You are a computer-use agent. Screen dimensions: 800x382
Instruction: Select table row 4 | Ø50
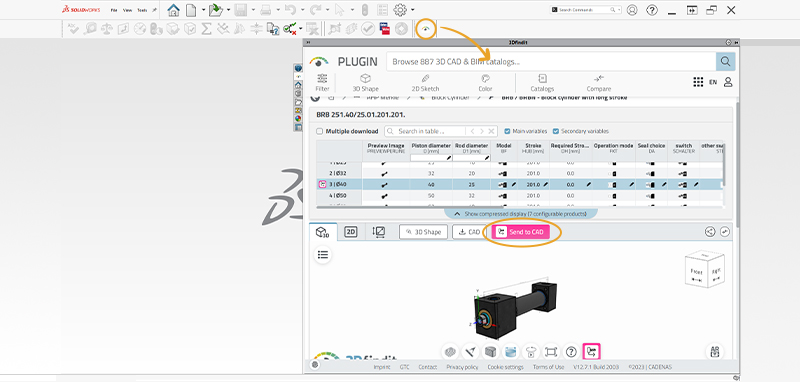tap(520, 195)
